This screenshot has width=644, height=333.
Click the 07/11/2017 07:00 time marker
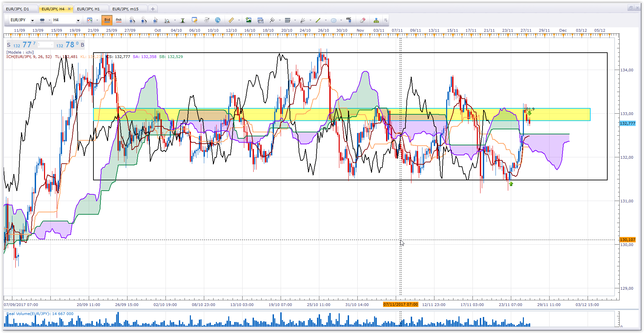tap(400, 304)
